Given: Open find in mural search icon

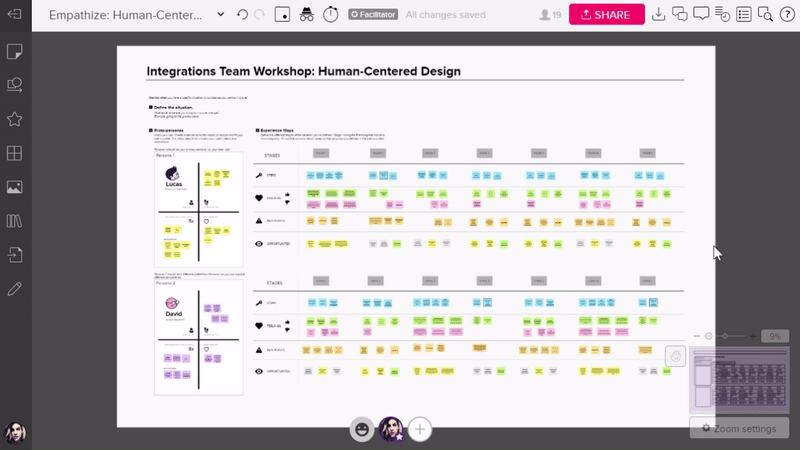Looking at the screenshot, I should (765, 14).
